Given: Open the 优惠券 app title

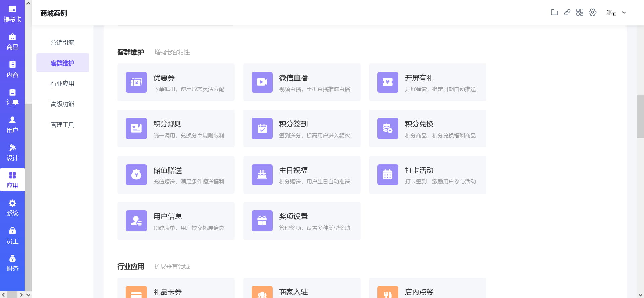Looking at the screenshot, I should (164, 78).
